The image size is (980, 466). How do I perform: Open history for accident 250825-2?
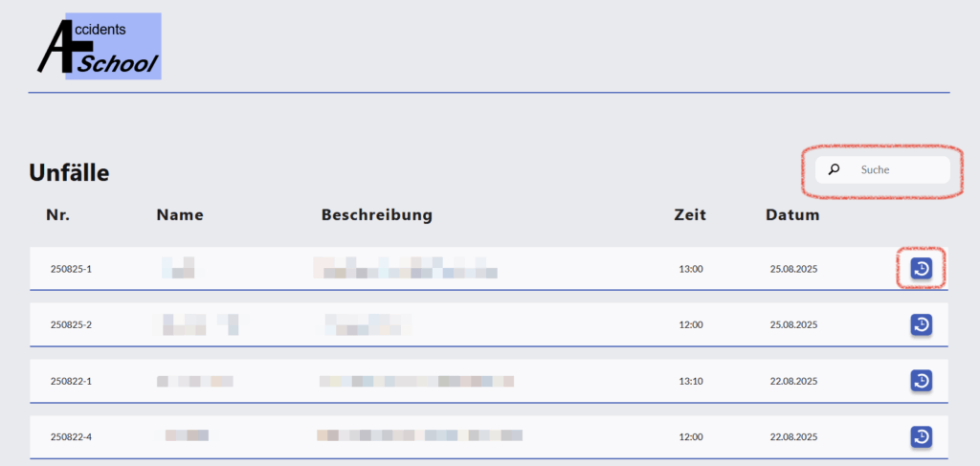(x=921, y=325)
